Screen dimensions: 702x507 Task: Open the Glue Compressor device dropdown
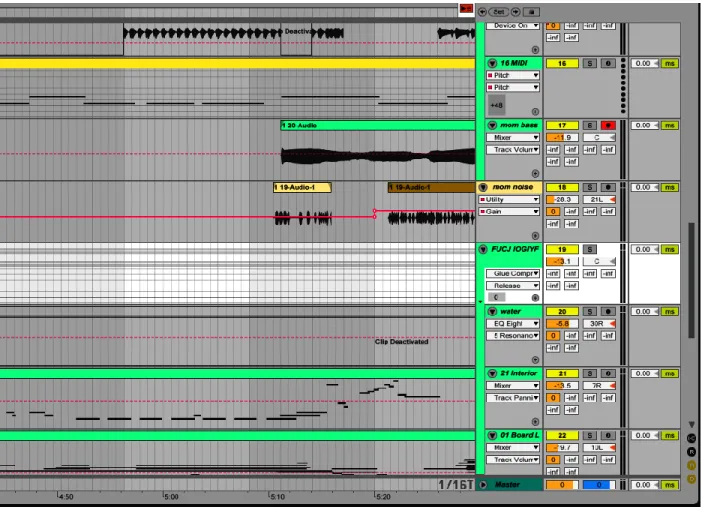point(513,273)
